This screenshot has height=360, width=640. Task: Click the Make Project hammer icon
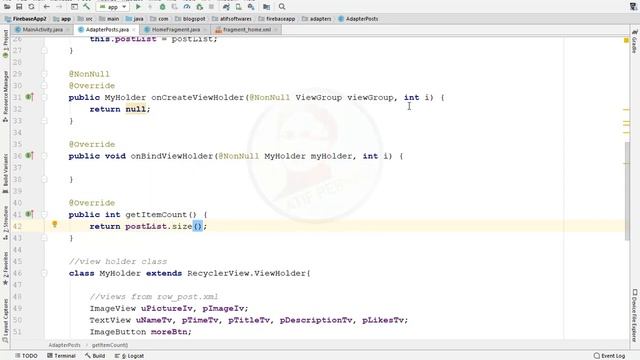click(87, 7)
